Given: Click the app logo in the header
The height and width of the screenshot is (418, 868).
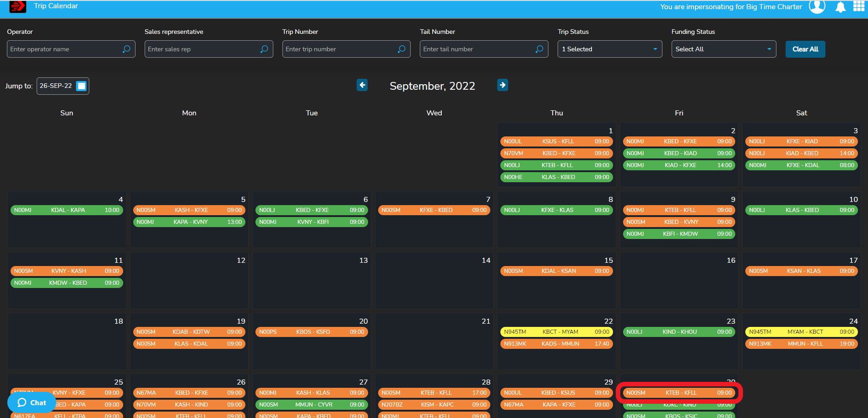Looking at the screenshot, I should click(x=17, y=6).
